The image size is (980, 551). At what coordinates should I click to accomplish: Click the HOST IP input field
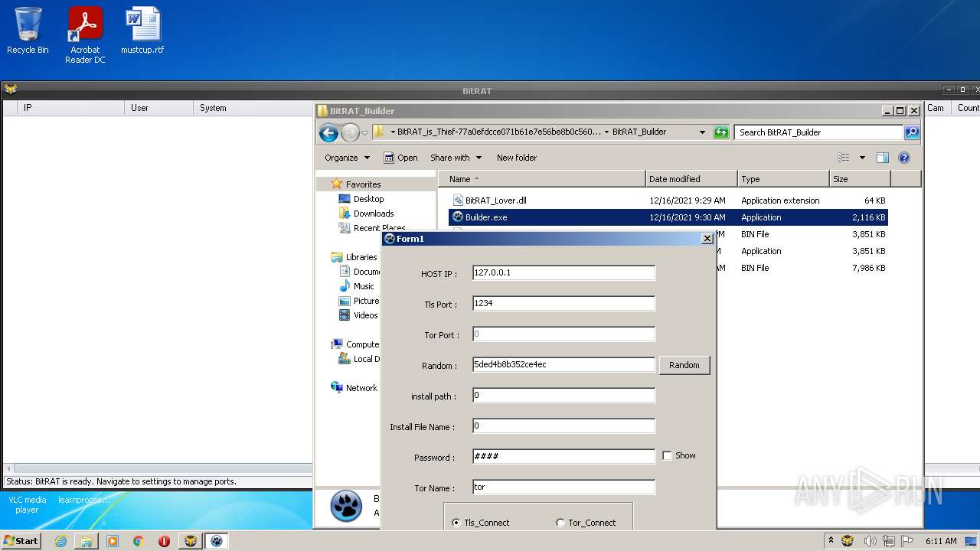pyautogui.click(x=564, y=272)
